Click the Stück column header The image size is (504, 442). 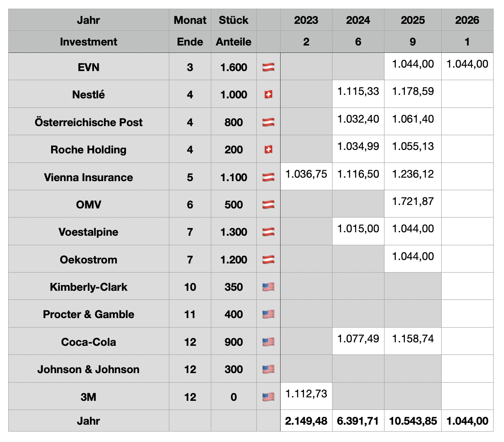pos(233,20)
